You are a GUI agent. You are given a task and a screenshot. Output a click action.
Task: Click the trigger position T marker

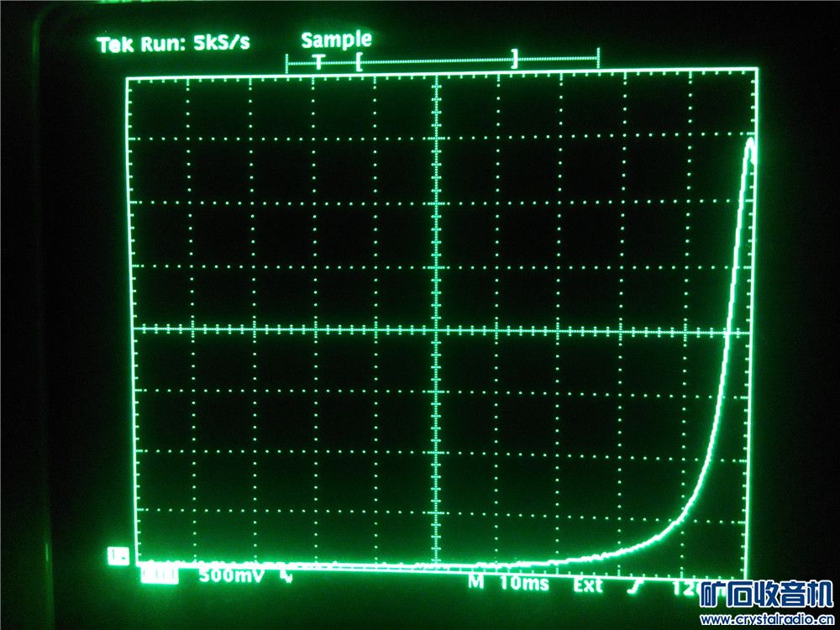[x=318, y=63]
